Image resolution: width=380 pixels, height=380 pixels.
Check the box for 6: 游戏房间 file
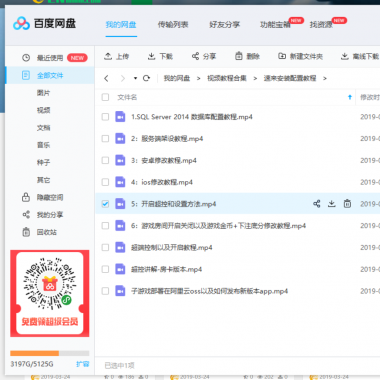point(105,226)
